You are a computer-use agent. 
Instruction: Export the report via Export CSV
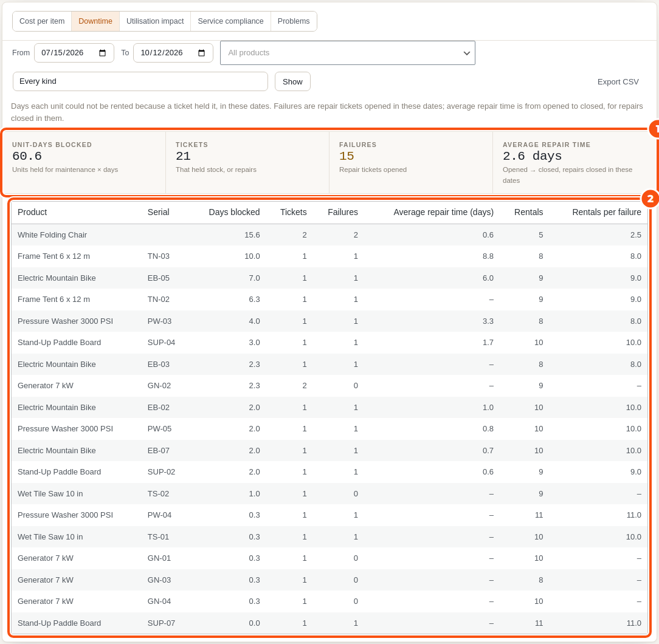(618, 82)
